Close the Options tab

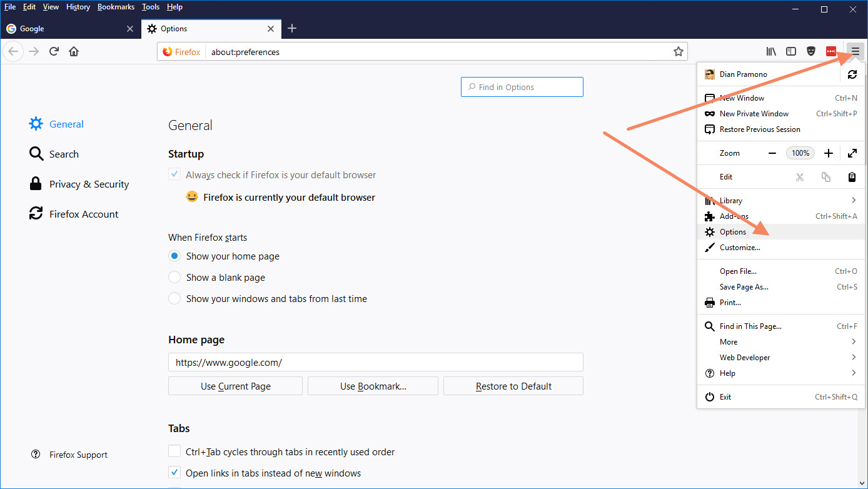click(271, 29)
